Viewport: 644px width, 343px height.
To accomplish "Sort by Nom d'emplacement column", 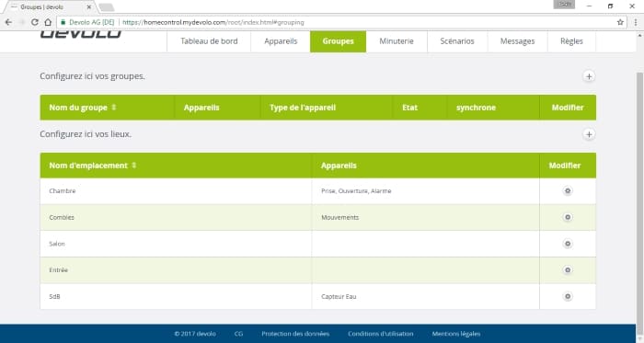I will point(134,166).
